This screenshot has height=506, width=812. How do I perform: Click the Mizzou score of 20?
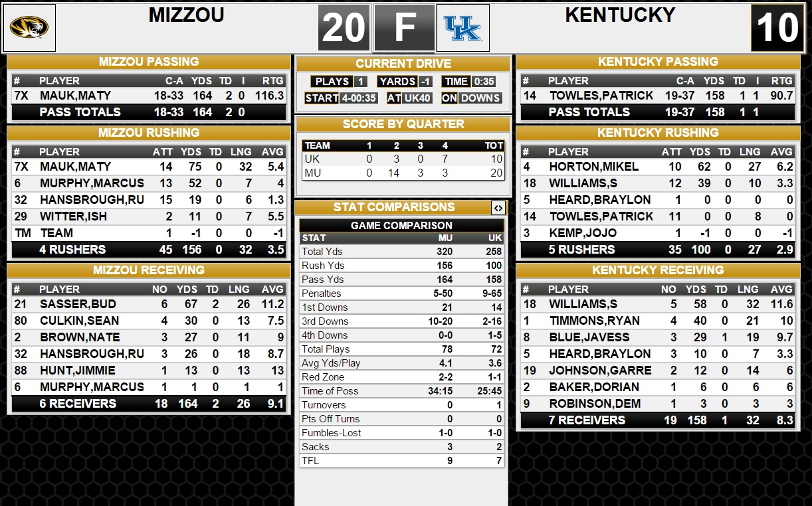coord(344,28)
